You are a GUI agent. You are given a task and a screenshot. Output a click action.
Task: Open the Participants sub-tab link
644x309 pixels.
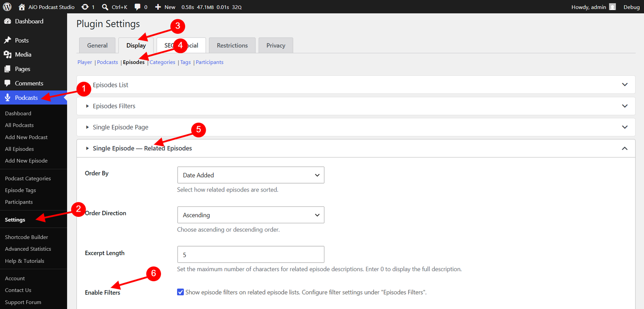tap(210, 62)
